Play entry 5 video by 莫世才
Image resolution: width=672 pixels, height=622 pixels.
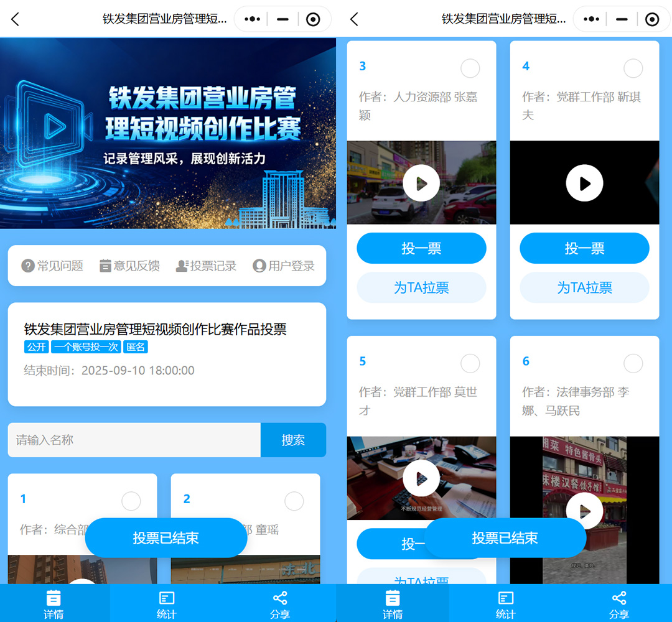tap(421, 478)
